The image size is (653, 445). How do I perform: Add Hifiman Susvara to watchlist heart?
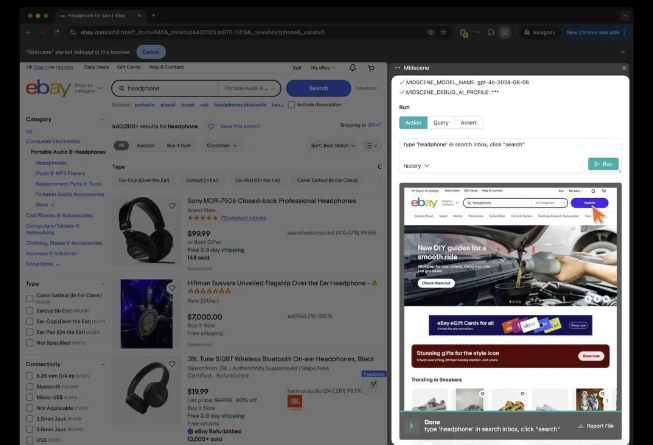[x=172, y=288]
